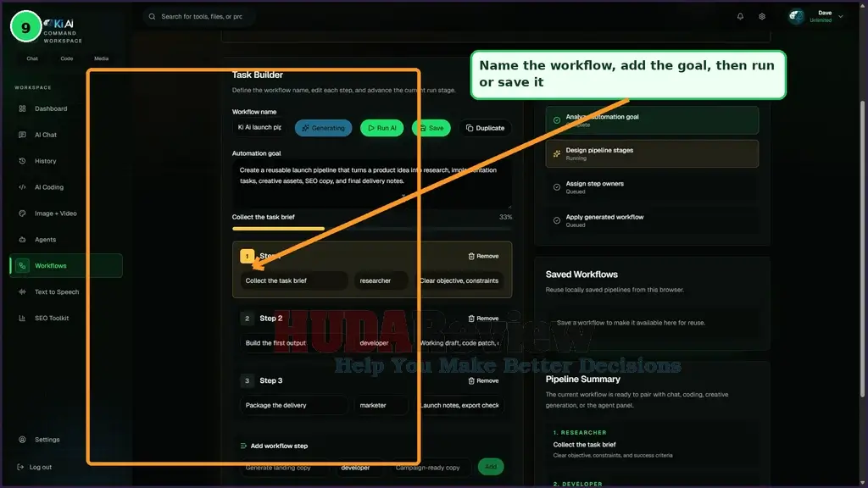868x488 pixels.
Task: Select Workflows in the sidebar
Action: click(66, 265)
